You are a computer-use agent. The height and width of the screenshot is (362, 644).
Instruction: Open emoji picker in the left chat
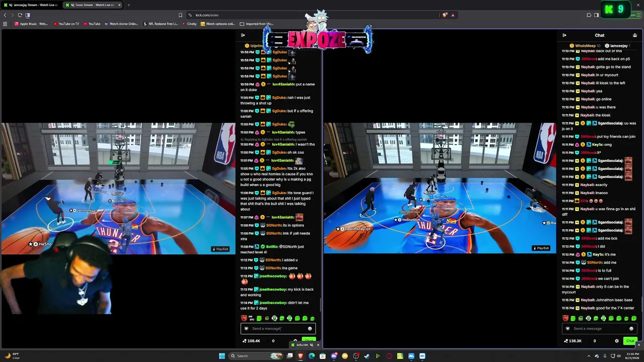pos(310,328)
